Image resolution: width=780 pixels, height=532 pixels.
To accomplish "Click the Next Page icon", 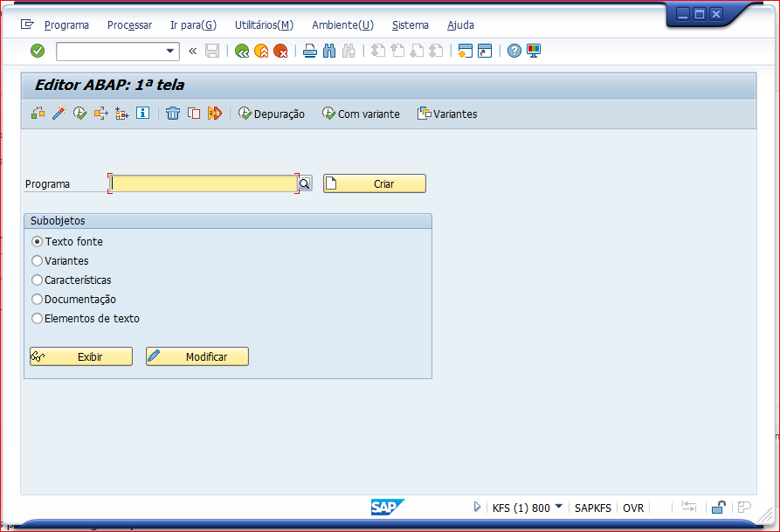I will 417,51.
